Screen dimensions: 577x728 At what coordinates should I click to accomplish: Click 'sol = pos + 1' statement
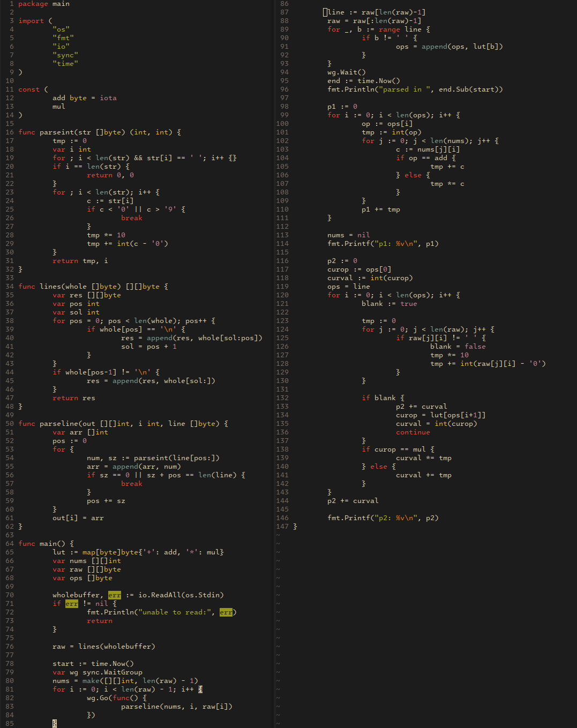(x=149, y=347)
